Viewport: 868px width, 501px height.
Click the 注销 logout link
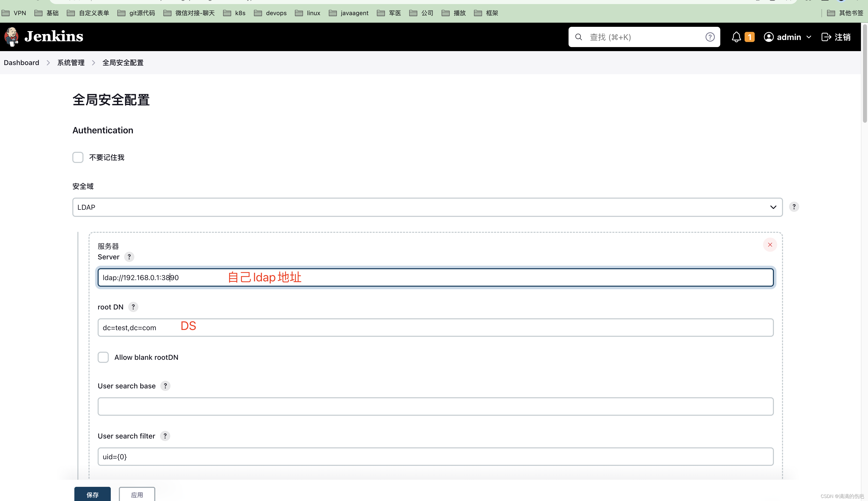(x=836, y=37)
